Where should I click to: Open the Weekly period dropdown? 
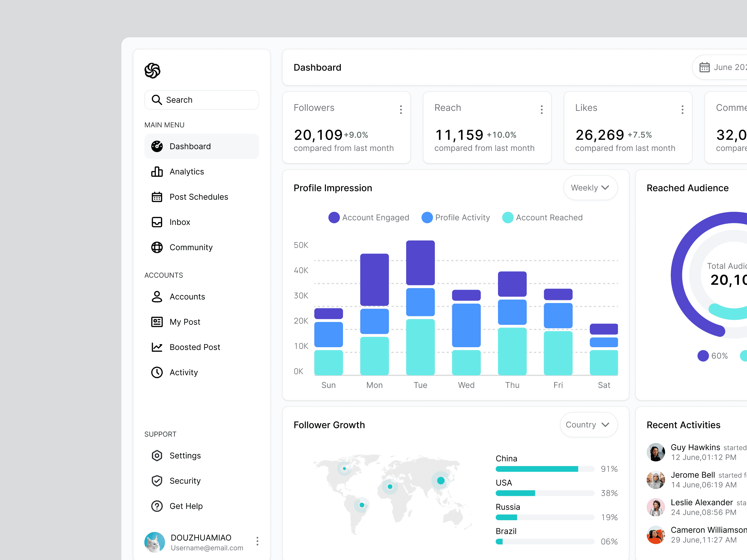pos(590,188)
